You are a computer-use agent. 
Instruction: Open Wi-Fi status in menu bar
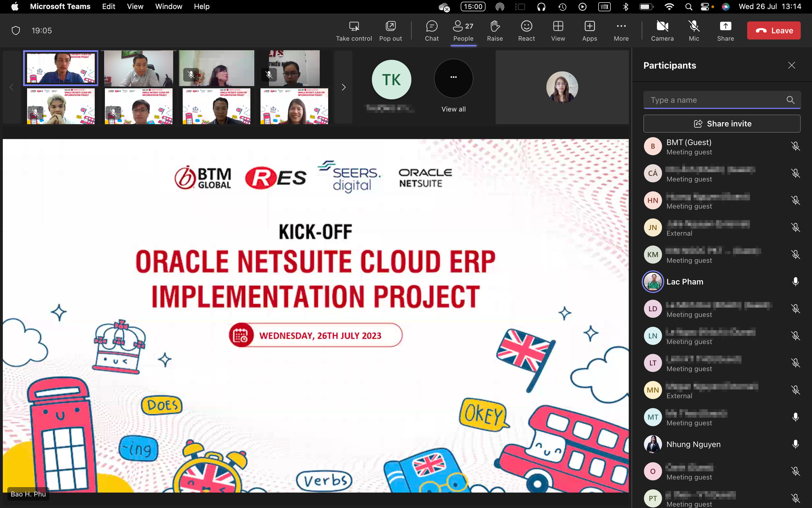669,7
